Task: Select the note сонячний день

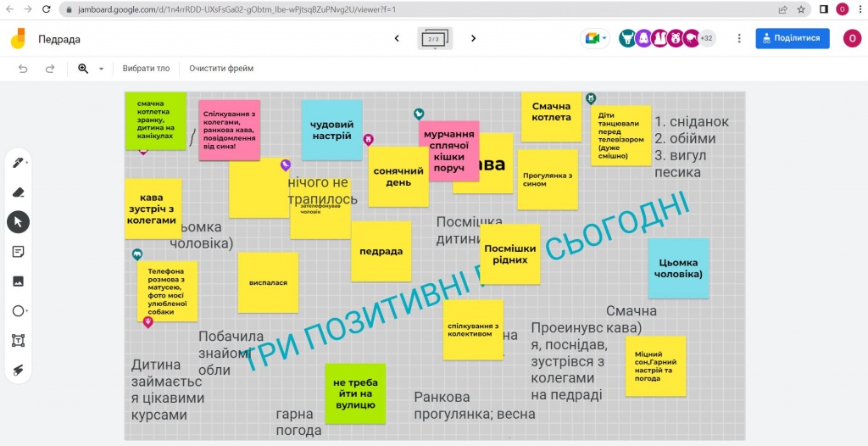Action: 398,176
